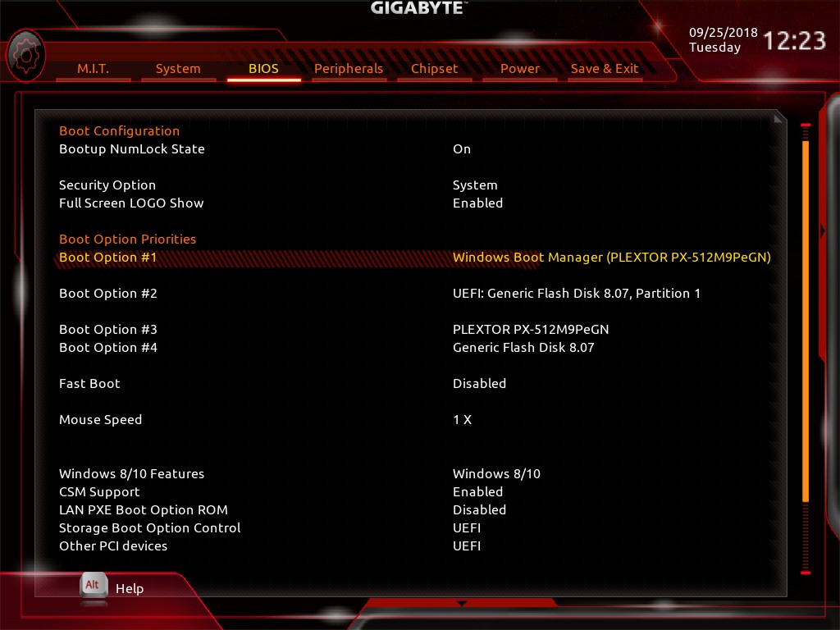840x630 pixels.
Task: Select the Fast Boot label
Action: click(x=89, y=384)
